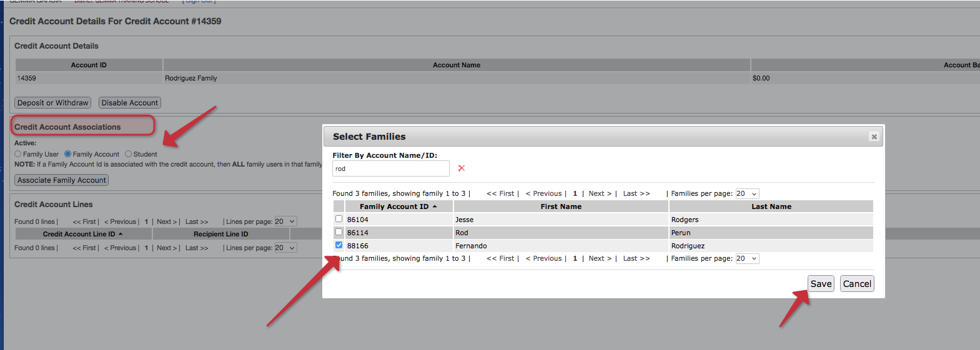The height and width of the screenshot is (350, 980).
Task: Go to Last page in bottom dialog pager
Action: tap(636, 258)
